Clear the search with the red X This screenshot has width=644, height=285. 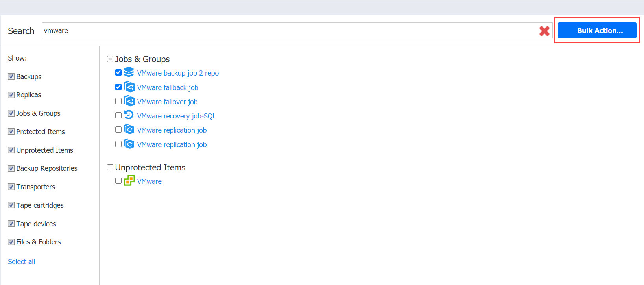pos(544,31)
